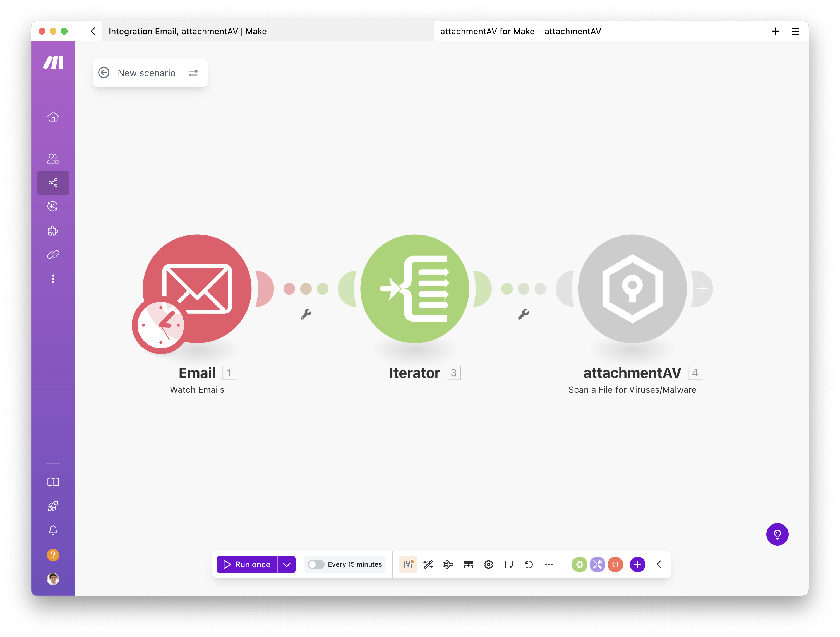Open the browser hamburger menu

(x=795, y=31)
